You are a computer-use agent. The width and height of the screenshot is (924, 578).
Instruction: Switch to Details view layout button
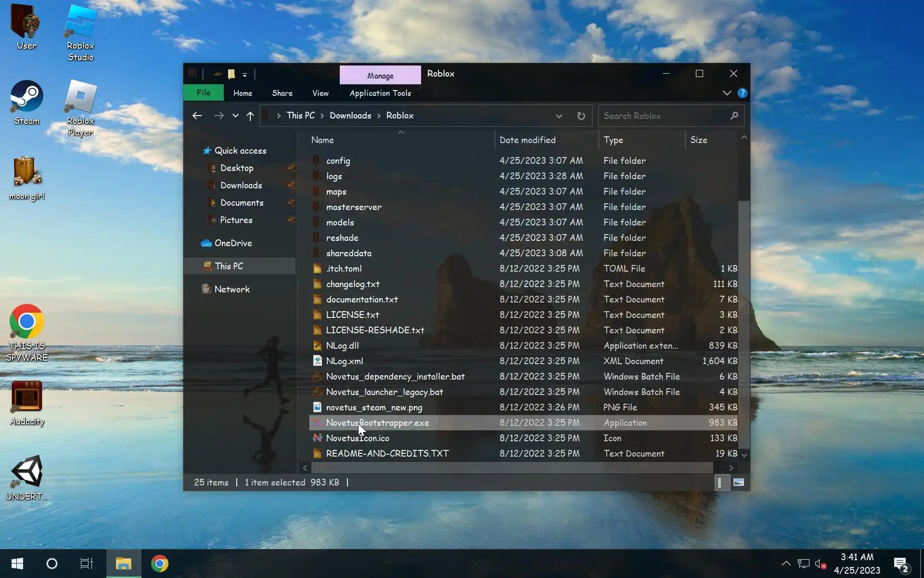coord(719,482)
